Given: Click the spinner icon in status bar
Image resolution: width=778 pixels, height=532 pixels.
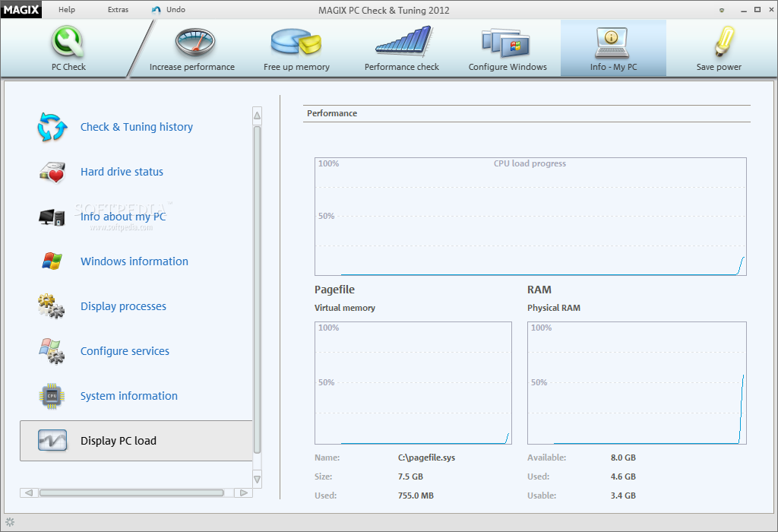Looking at the screenshot, I should (10, 522).
